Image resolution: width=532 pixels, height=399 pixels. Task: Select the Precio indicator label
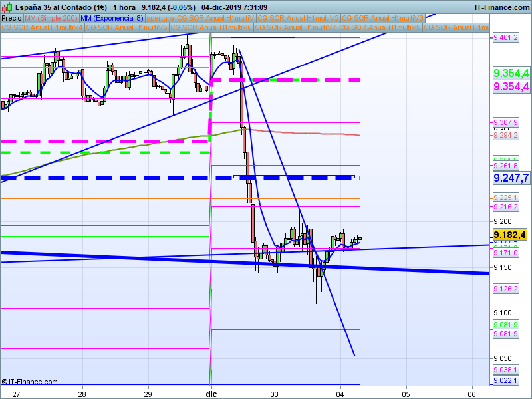tap(12, 18)
